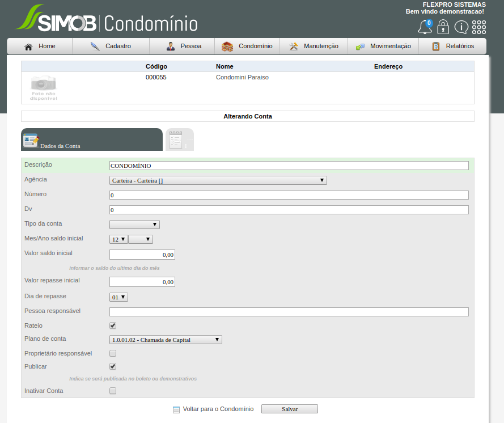This screenshot has height=423, width=504.
Task: Click the SIMOB Condomínio logo
Action: (107, 19)
